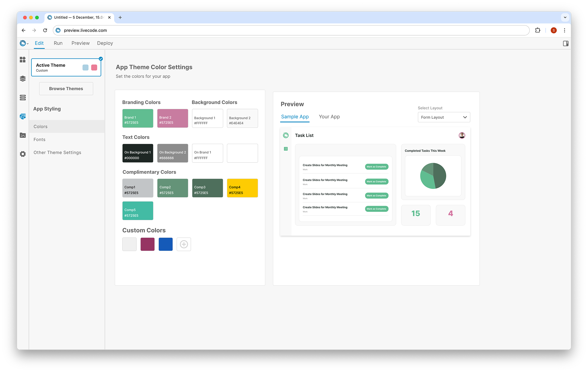The width and height of the screenshot is (588, 372).
Task: Open the Deploy menu tab
Action: coord(105,43)
